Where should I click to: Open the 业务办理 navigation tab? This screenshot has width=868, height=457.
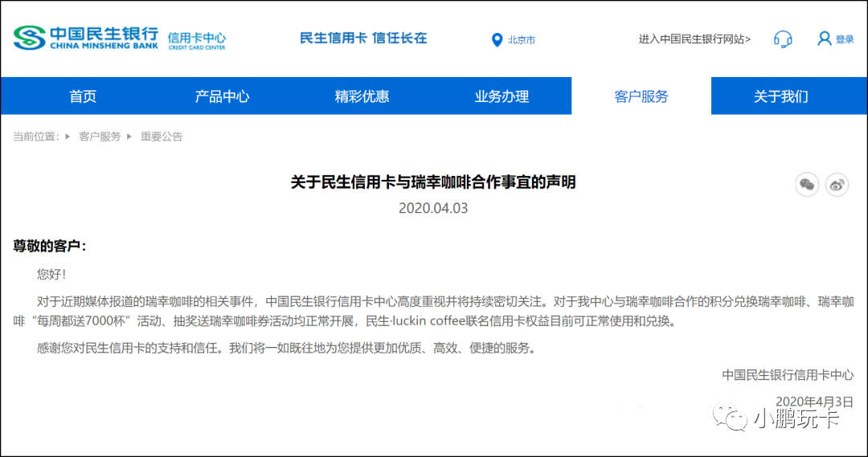pos(502,96)
